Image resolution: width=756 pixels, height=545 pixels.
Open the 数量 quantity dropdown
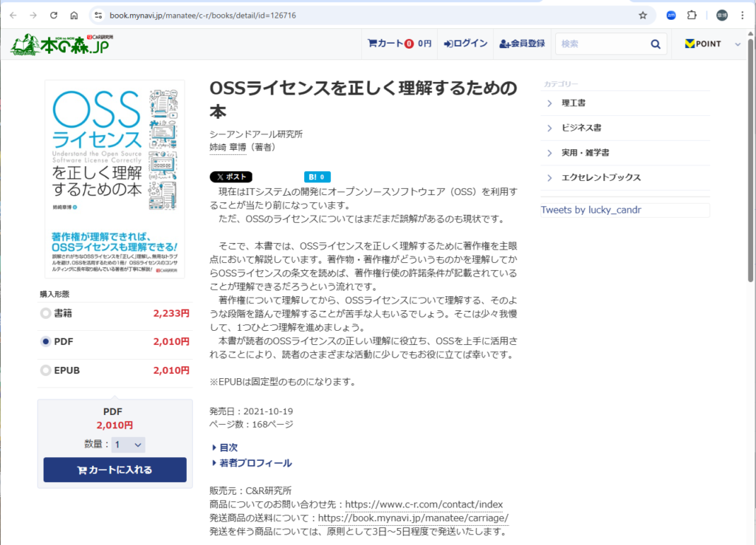point(128,445)
